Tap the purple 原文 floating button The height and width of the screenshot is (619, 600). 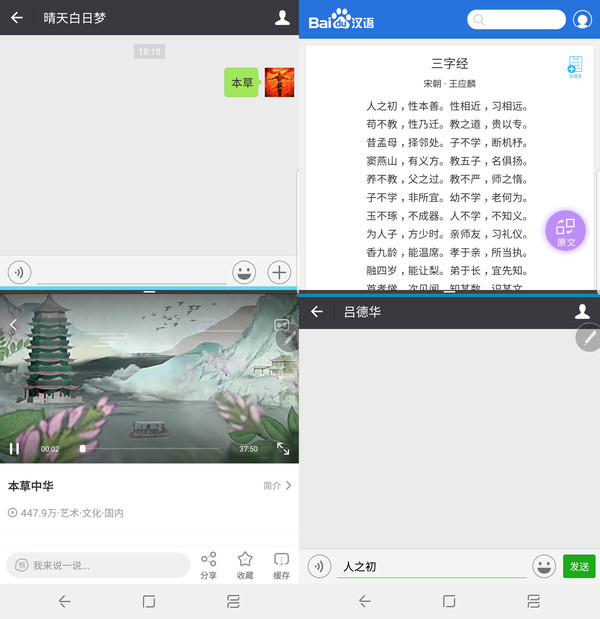pyautogui.click(x=566, y=231)
